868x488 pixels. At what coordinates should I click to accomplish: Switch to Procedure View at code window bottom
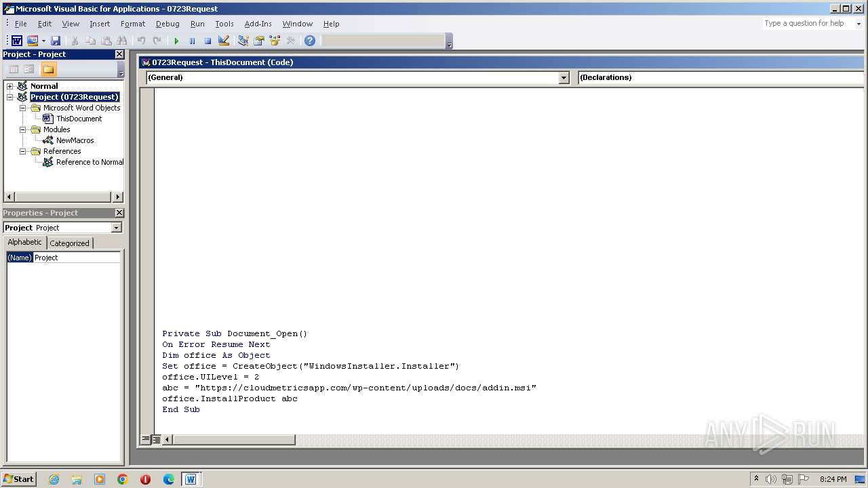[x=145, y=439]
